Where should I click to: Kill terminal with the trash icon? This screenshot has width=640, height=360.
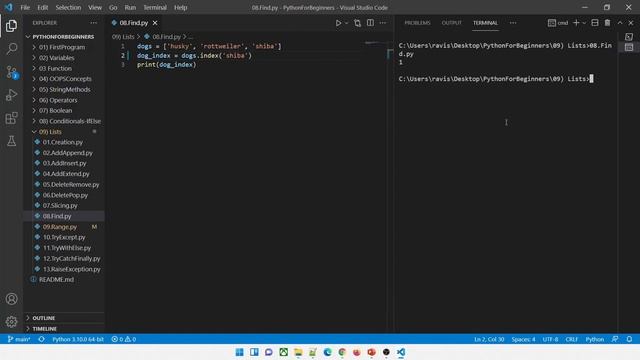pos(607,23)
